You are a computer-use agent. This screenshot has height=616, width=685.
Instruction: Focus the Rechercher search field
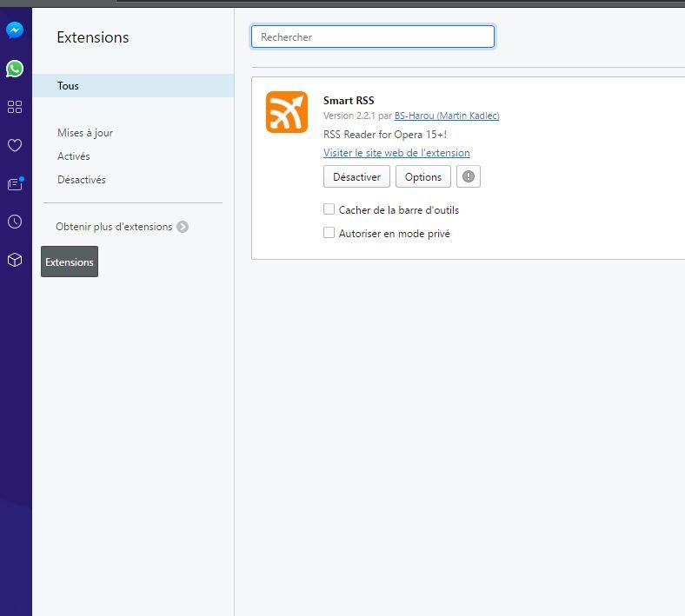pyautogui.click(x=373, y=36)
